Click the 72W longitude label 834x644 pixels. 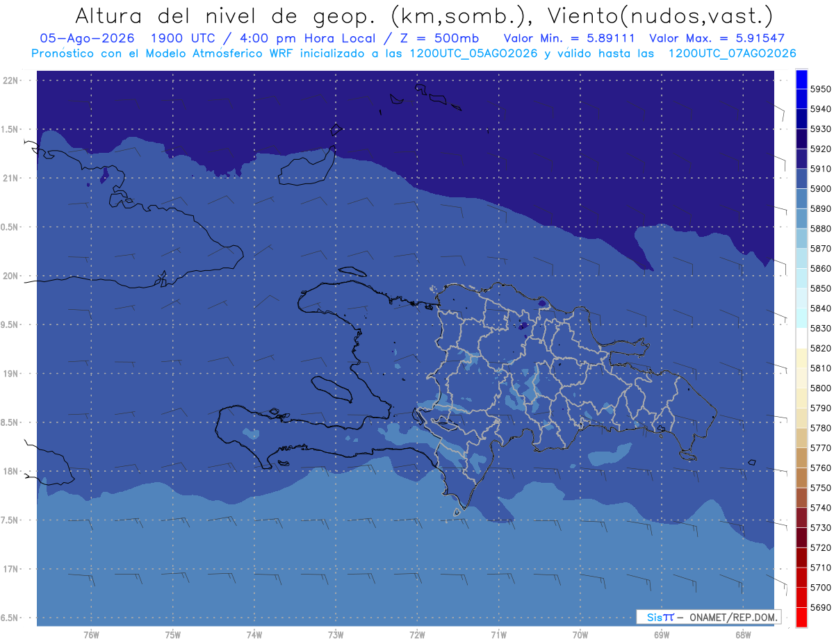[417, 635]
